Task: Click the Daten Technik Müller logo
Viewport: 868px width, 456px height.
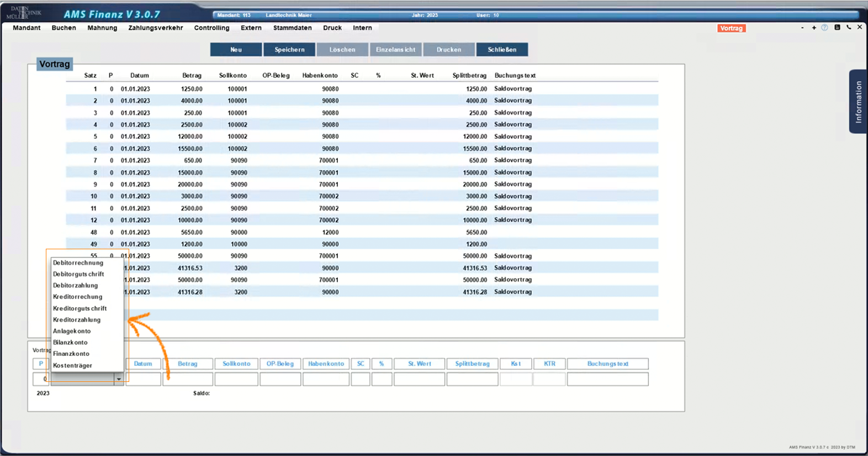Action: pos(26,12)
